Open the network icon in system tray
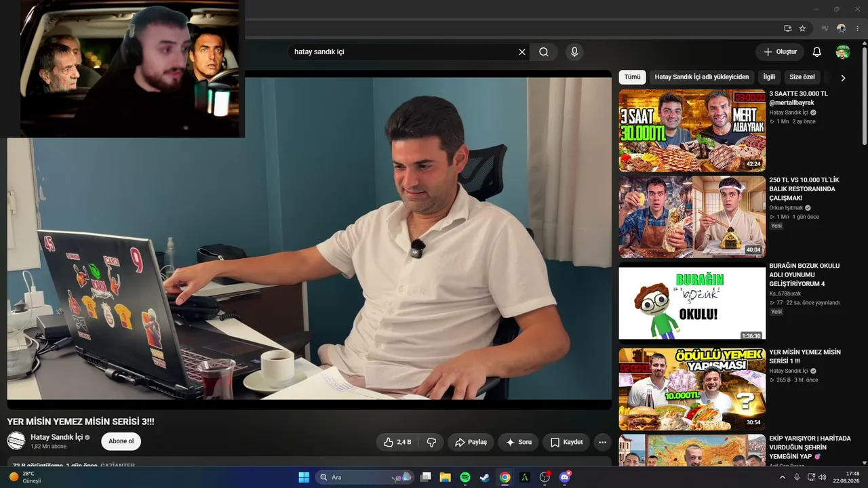The image size is (868, 488). 811,477
